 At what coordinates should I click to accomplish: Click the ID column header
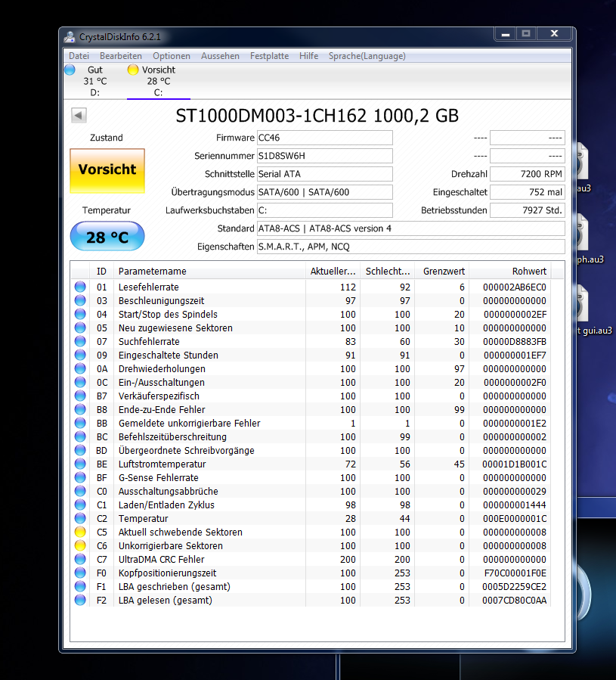pyautogui.click(x=101, y=271)
